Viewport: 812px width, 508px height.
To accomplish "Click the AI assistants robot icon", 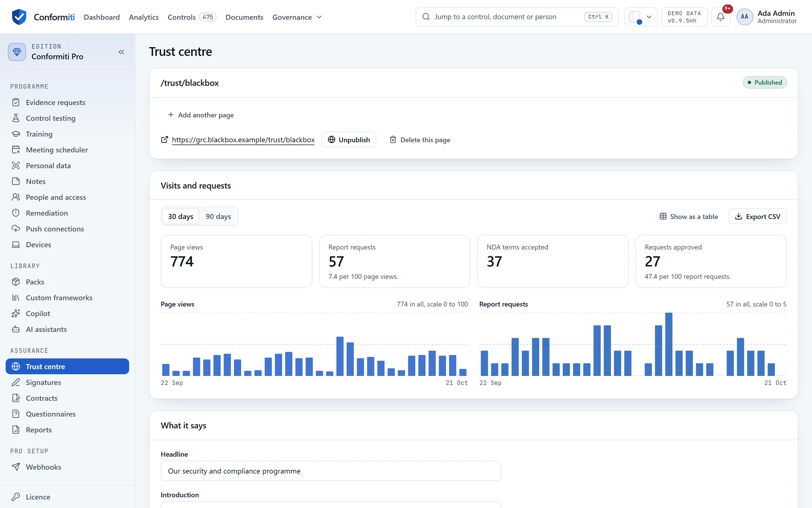I will tap(16, 329).
